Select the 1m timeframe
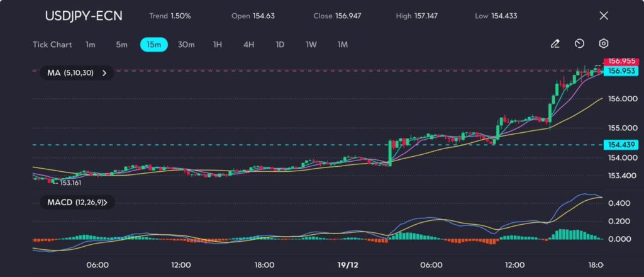The height and width of the screenshot is (277, 644). pyautogui.click(x=91, y=45)
